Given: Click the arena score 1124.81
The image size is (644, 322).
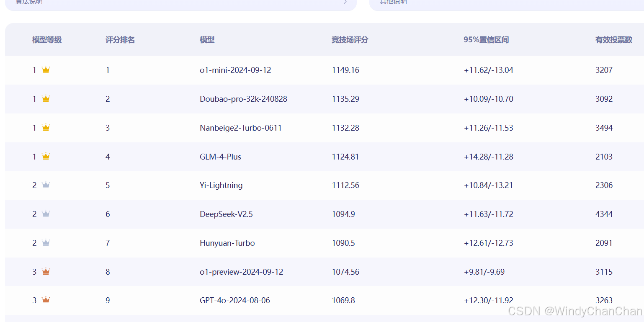Looking at the screenshot, I should [x=345, y=157].
